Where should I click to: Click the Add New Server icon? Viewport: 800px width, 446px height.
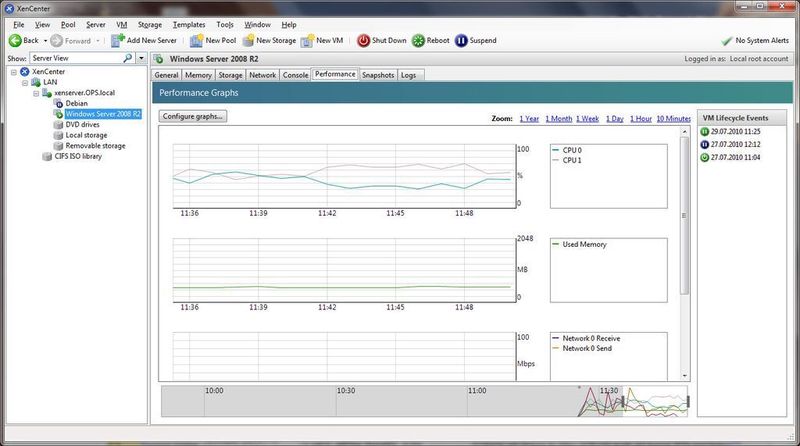tap(118, 40)
